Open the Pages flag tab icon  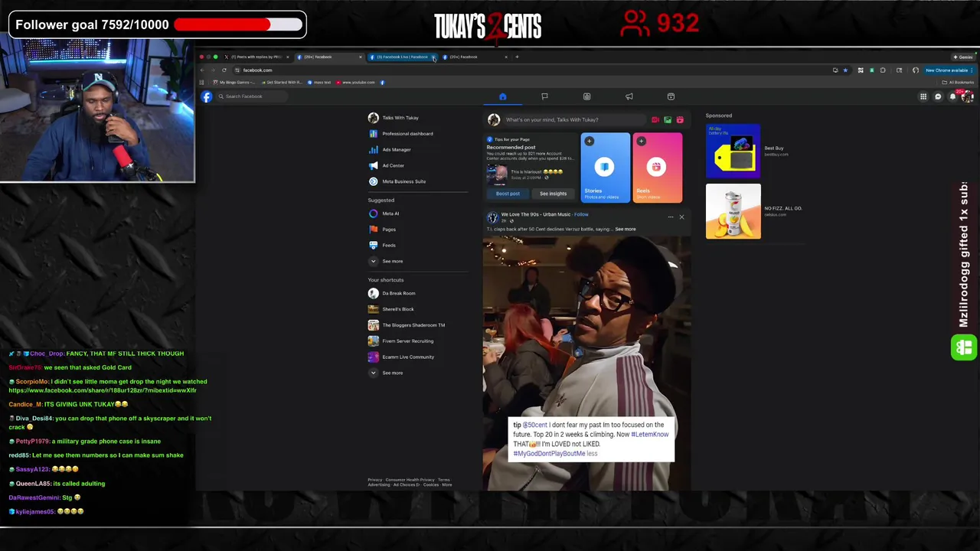(x=544, y=96)
